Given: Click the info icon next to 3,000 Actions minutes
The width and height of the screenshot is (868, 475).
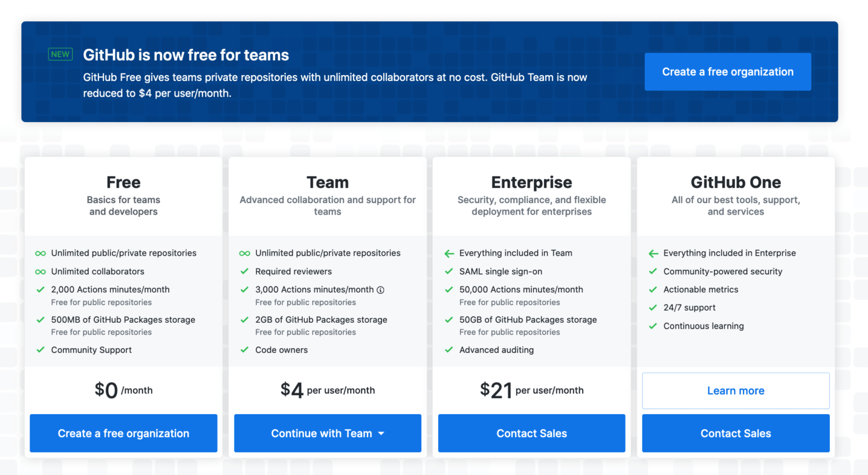Looking at the screenshot, I should [380, 290].
